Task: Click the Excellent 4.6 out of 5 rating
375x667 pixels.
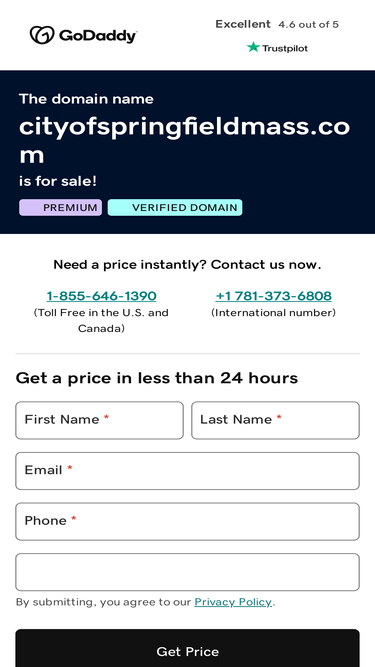Action: [x=277, y=24]
